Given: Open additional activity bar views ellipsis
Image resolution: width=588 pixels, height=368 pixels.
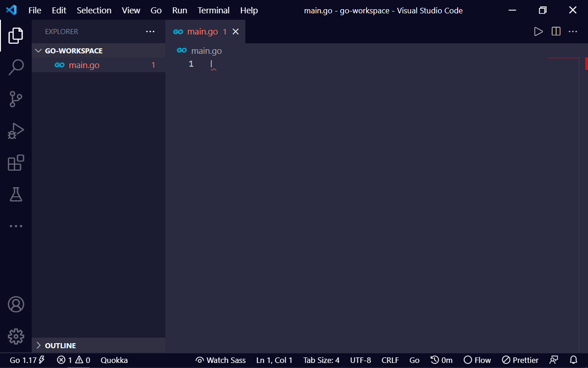Looking at the screenshot, I should click(x=16, y=226).
